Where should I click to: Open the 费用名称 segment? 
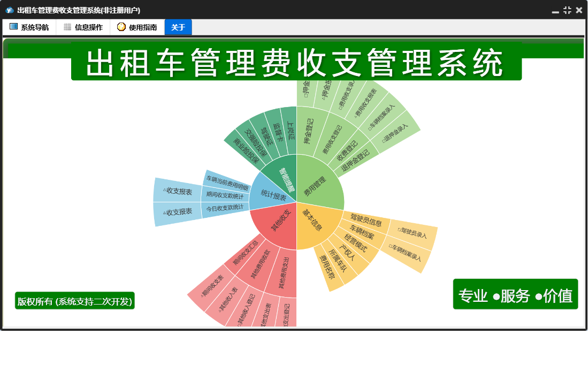[326, 267]
